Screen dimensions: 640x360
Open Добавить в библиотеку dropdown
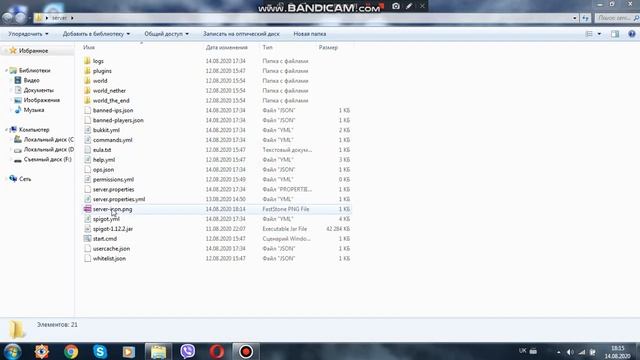tap(96, 34)
